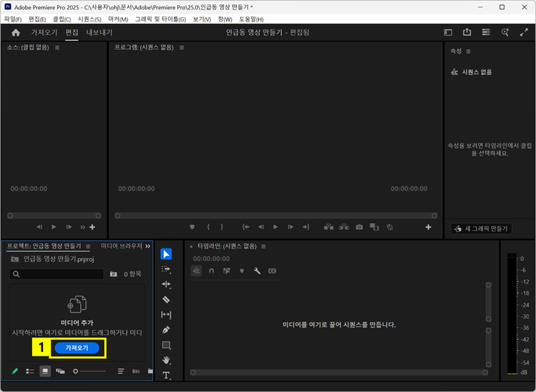Click the search help icon in the header
Viewport: 536px width, 392px height.
505,32
